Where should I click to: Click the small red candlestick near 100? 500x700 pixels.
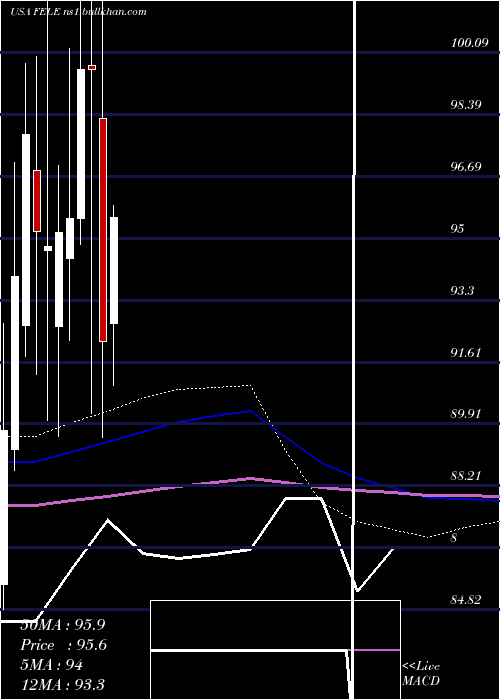[92, 67]
